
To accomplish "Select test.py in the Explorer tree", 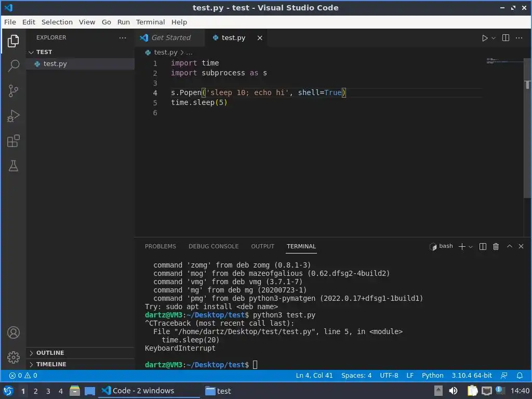I will coord(81,64).
